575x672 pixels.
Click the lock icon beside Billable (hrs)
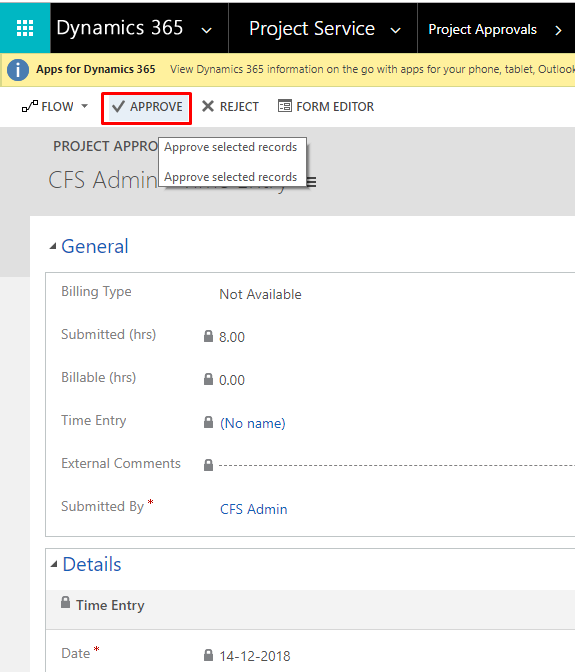[x=208, y=379]
